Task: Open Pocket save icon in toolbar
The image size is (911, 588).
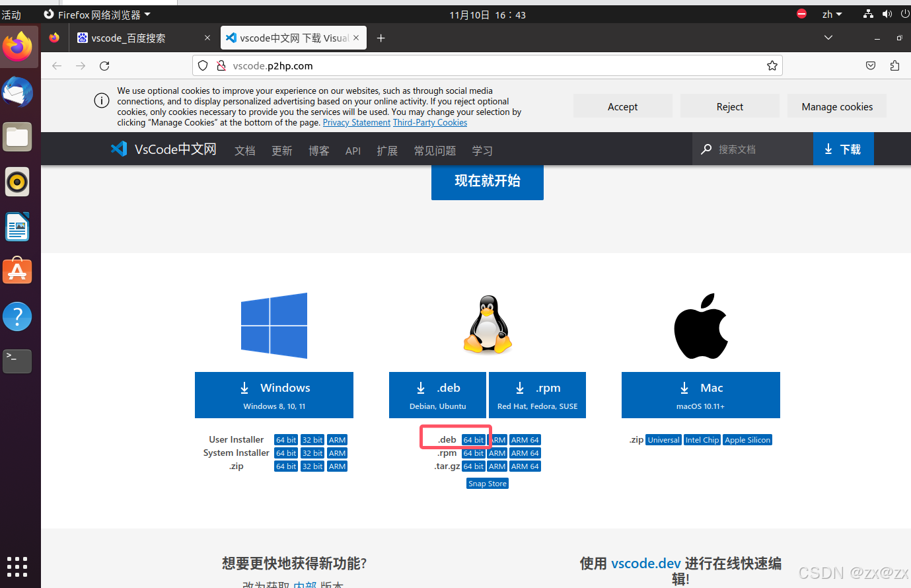Action: (x=871, y=65)
